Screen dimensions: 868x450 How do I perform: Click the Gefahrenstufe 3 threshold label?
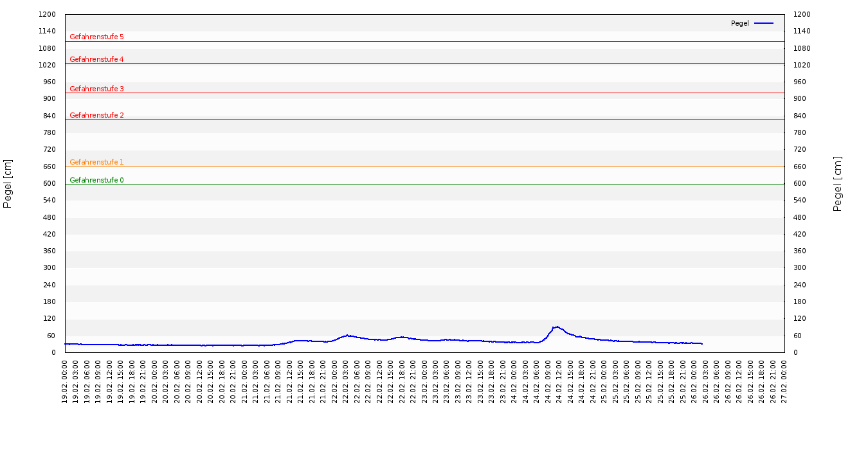(x=96, y=89)
